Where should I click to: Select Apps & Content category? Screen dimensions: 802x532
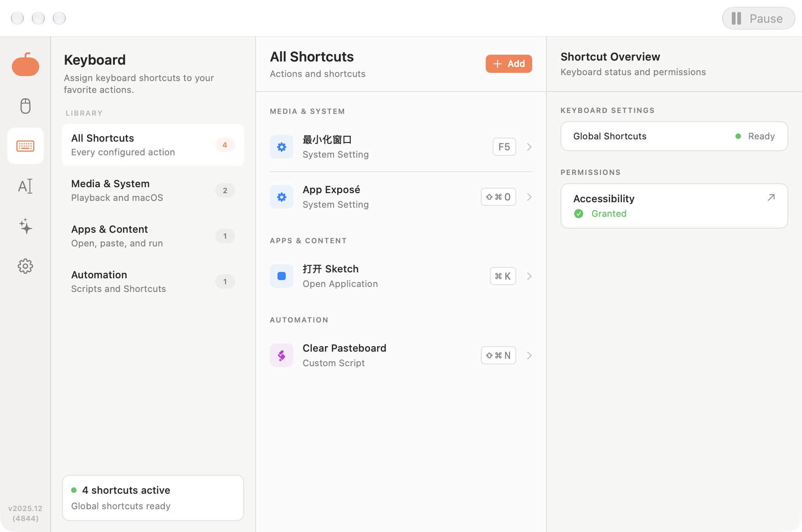tap(153, 236)
